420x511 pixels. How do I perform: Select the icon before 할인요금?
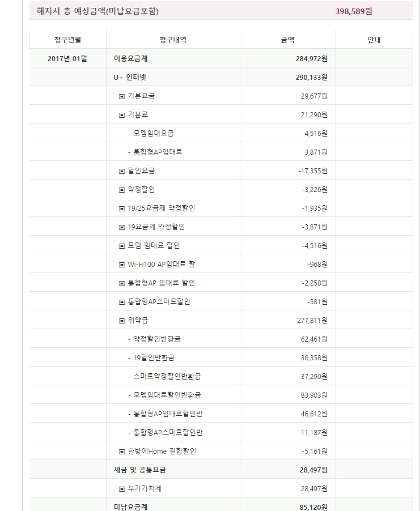click(x=121, y=171)
